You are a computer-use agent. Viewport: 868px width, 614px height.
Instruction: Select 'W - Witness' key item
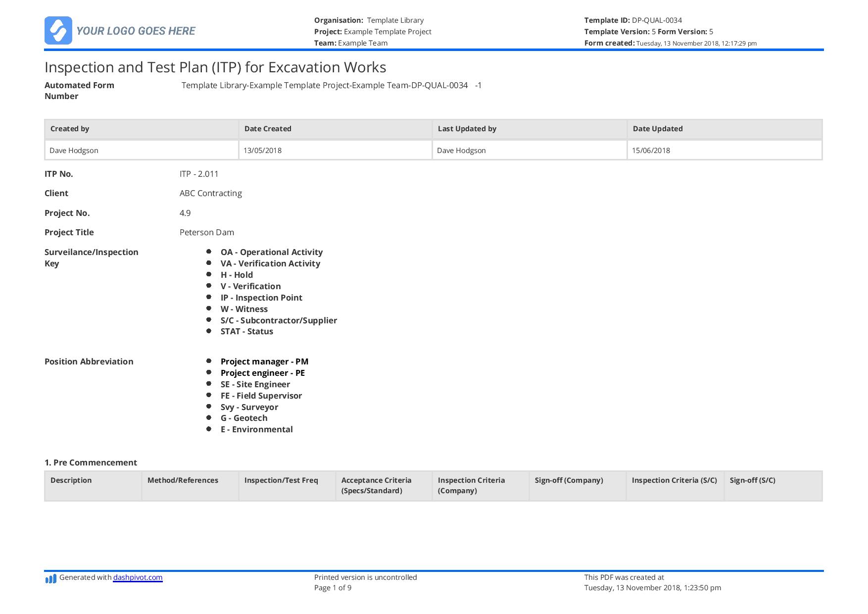244,309
